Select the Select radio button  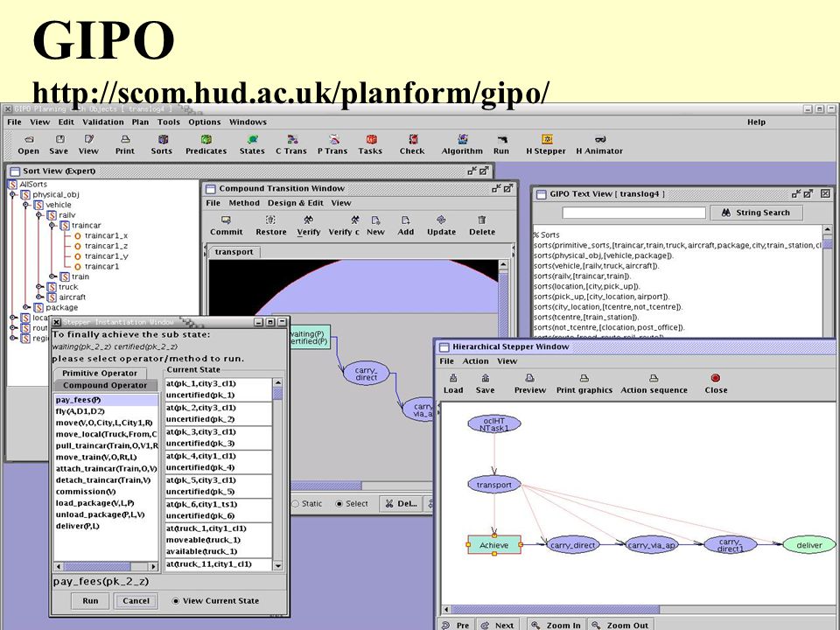pyautogui.click(x=339, y=504)
